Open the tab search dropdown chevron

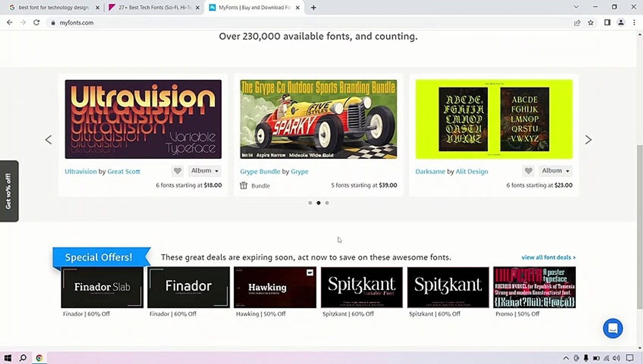pos(576,7)
